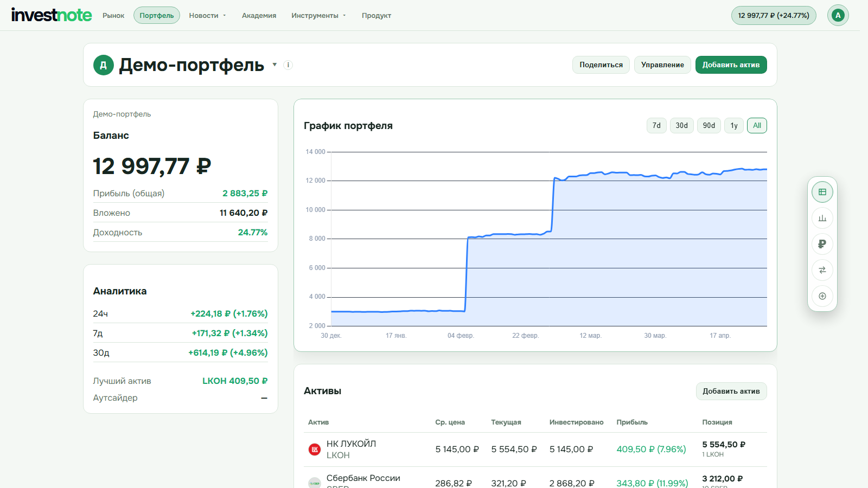Select Sberbank profit 343,80 ₽ (11.99%)

coord(652,483)
